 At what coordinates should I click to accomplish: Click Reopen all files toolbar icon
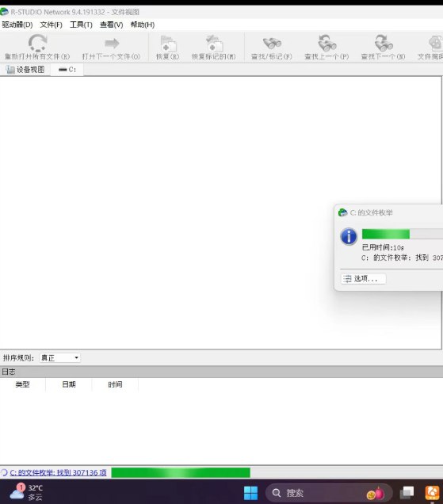[x=37, y=43]
